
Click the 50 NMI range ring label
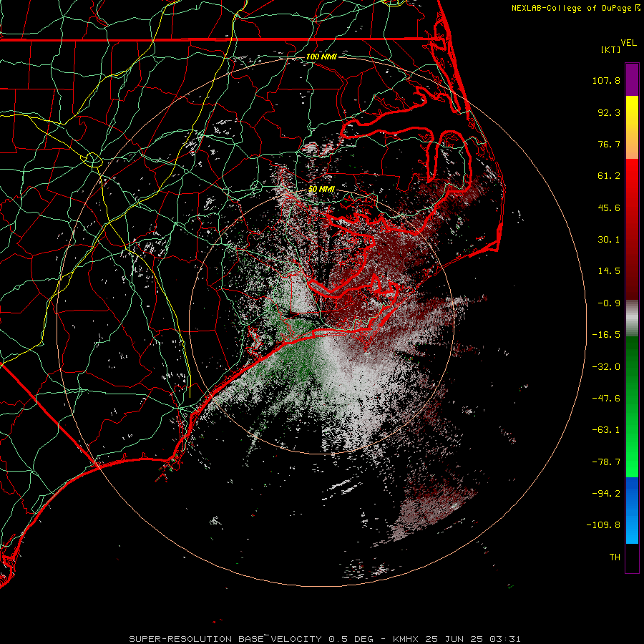coord(321,189)
